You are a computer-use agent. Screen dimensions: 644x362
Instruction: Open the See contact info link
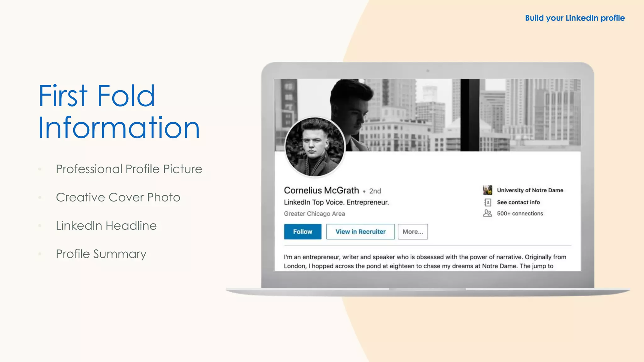tap(518, 202)
